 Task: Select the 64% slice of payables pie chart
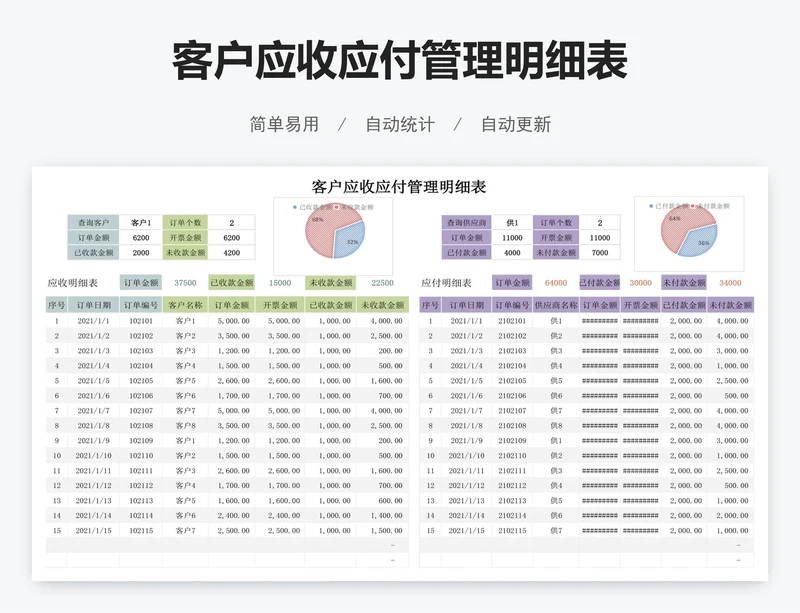pos(679,227)
